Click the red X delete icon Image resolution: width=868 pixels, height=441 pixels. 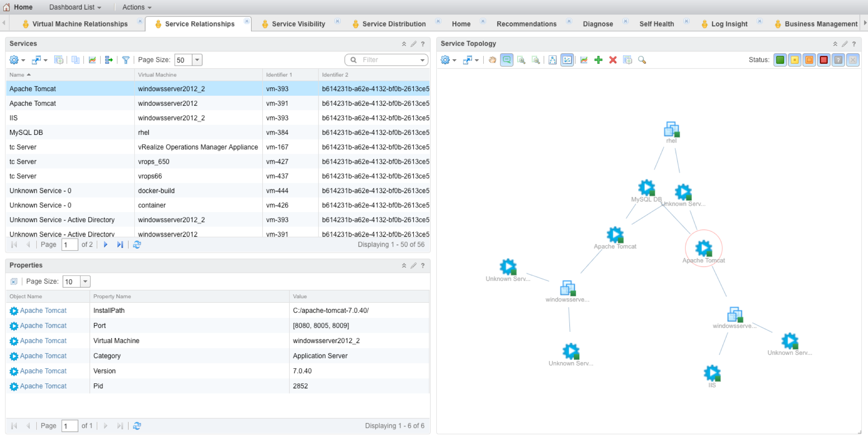click(613, 60)
